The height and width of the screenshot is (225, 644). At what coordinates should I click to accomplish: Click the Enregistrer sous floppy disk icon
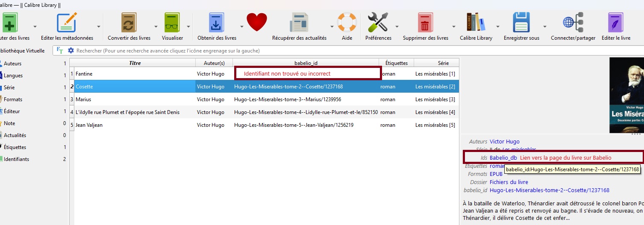521,22
